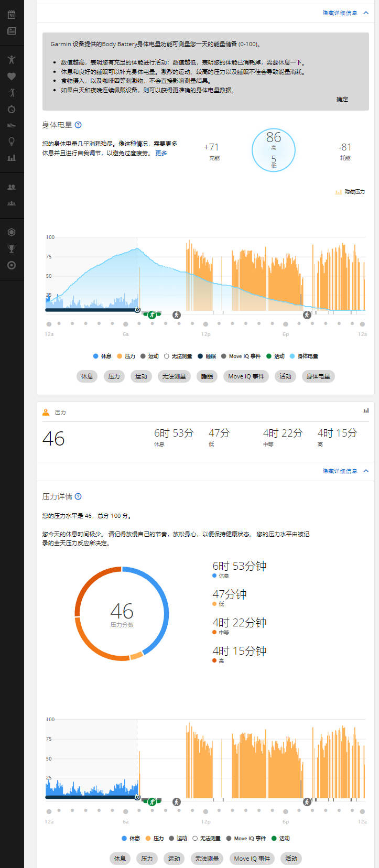Image resolution: width=379 pixels, height=868 pixels.
Task: Click the bar chart icon in 压力 header
Action: (x=366, y=411)
